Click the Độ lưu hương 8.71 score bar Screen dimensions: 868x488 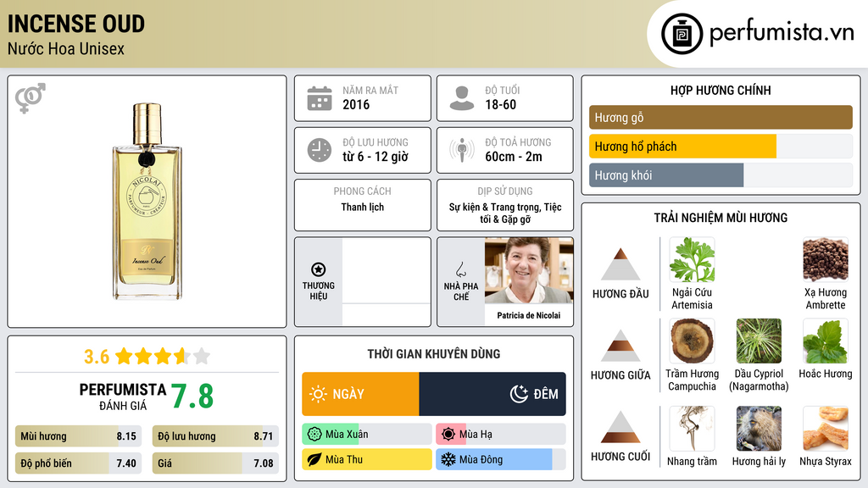point(215,436)
